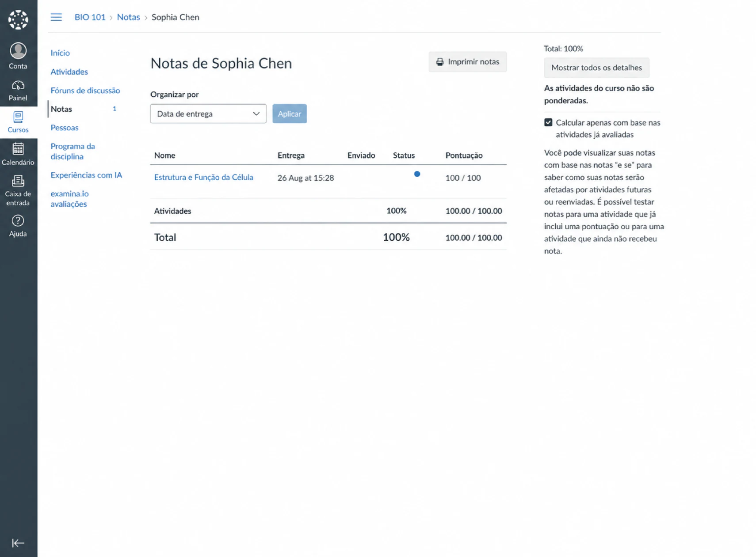Open Pessoas in the course menu
This screenshot has height=557, width=756.
(65, 127)
